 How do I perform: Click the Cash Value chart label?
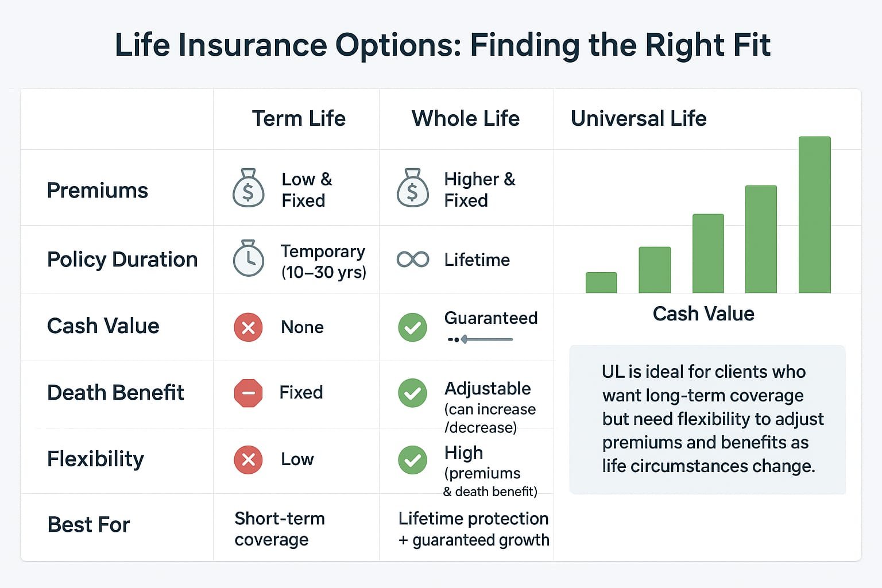(703, 314)
